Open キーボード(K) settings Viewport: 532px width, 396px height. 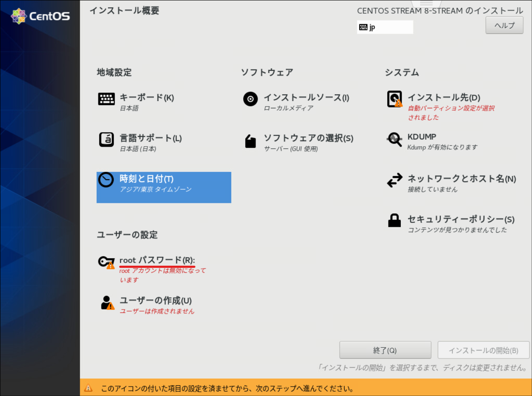147,98
